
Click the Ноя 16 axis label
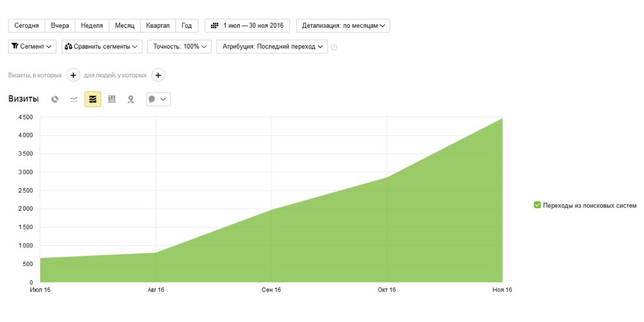(502, 290)
